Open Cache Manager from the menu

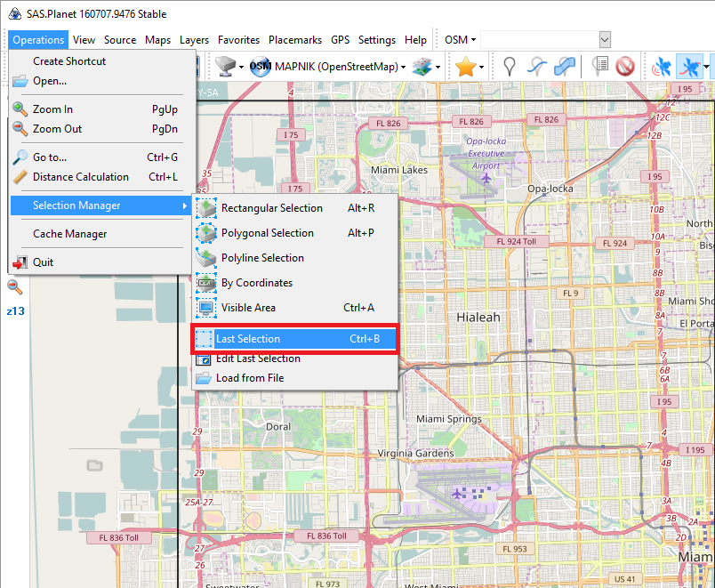(x=100, y=234)
